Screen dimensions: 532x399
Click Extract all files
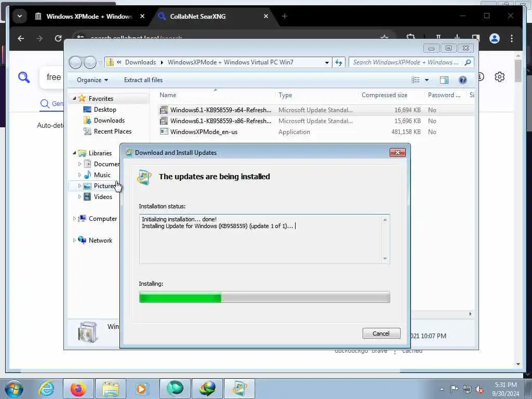click(x=143, y=80)
